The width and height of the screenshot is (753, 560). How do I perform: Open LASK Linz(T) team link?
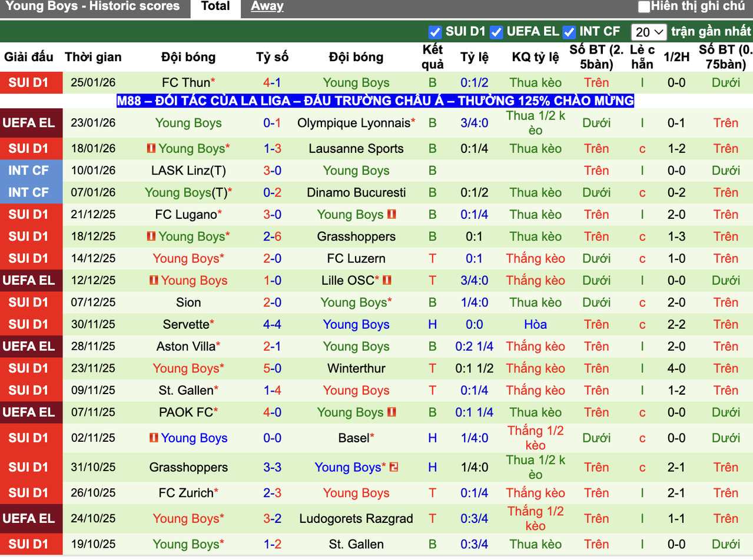[x=188, y=171]
